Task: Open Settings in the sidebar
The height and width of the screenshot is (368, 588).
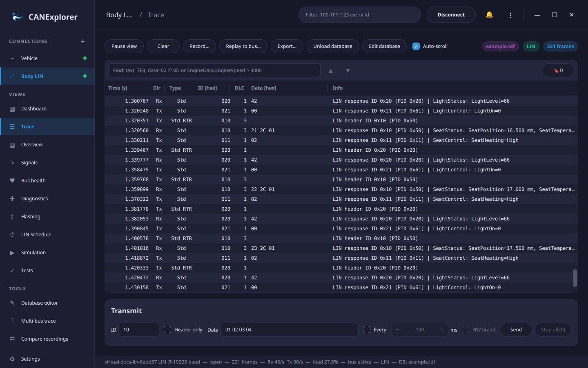Action: pos(47,359)
